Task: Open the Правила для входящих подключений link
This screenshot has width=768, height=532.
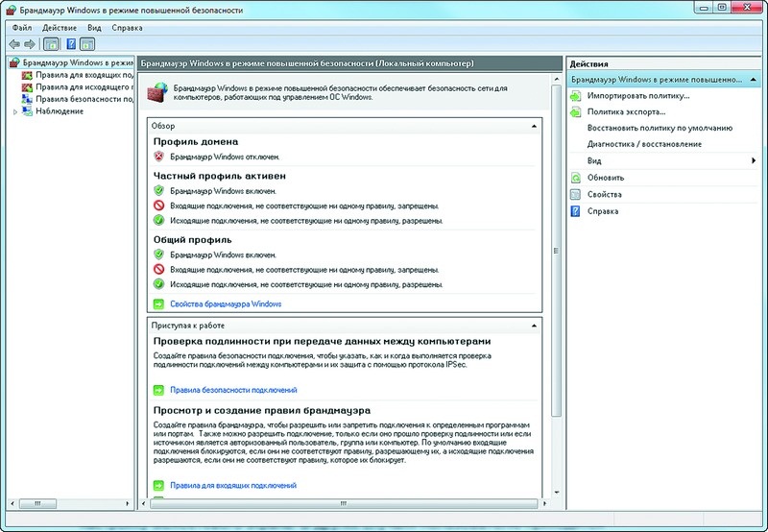Action: (x=233, y=486)
